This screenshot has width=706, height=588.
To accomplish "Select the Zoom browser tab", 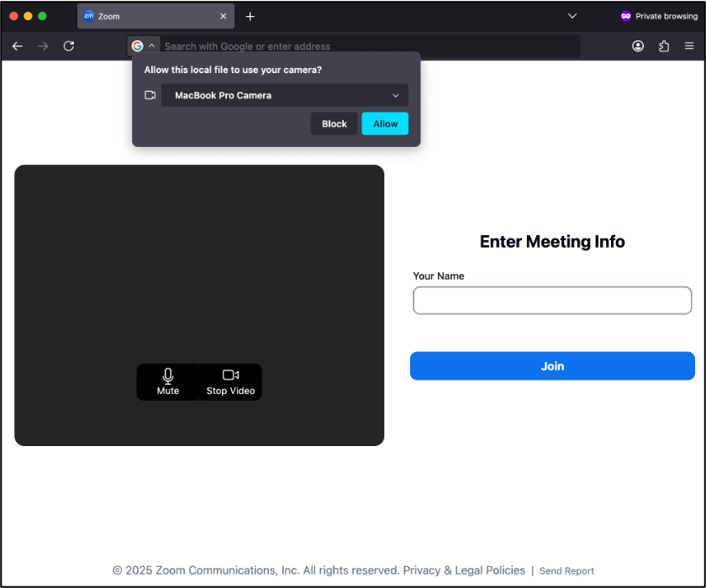I will [143, 15].
